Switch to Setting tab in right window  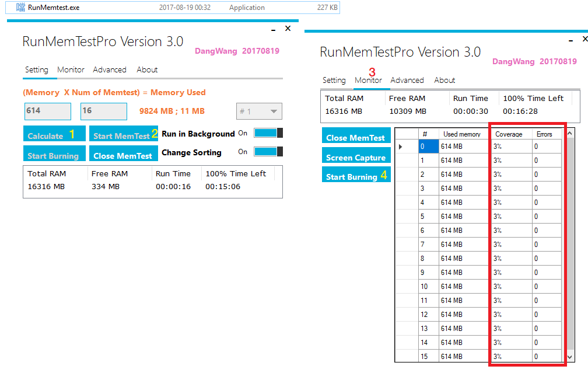pyautogui.click(x=334, y=81)
